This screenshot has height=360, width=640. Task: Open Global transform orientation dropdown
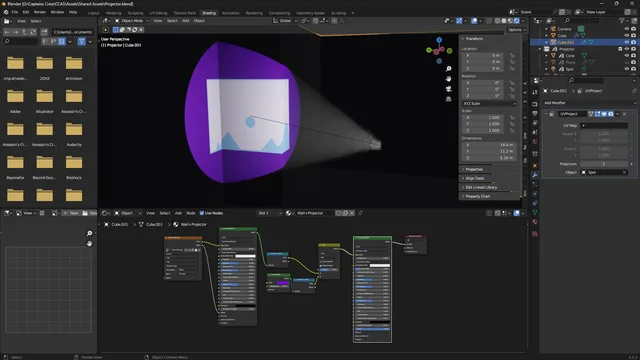pyautogui.click(x=285, y=21)
